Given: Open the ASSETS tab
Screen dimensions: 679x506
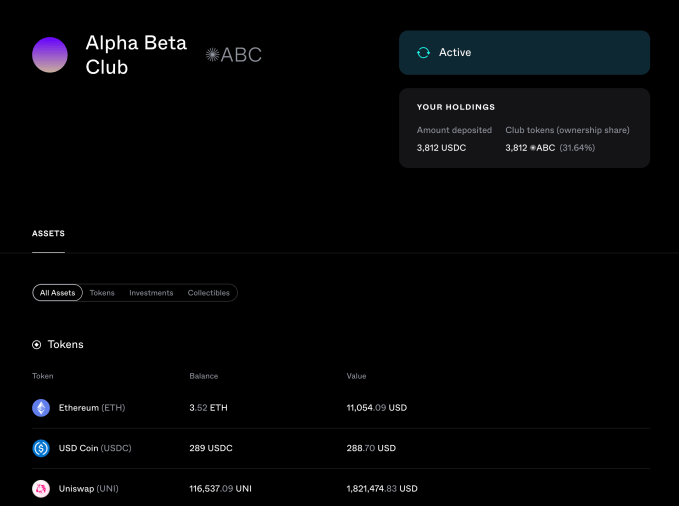Looking at the screenshot, I should pos(48,233).
